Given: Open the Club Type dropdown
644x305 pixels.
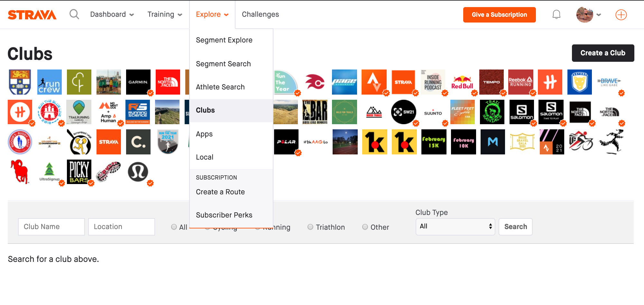Looking at the screenshot, I should tap(455, 226).
